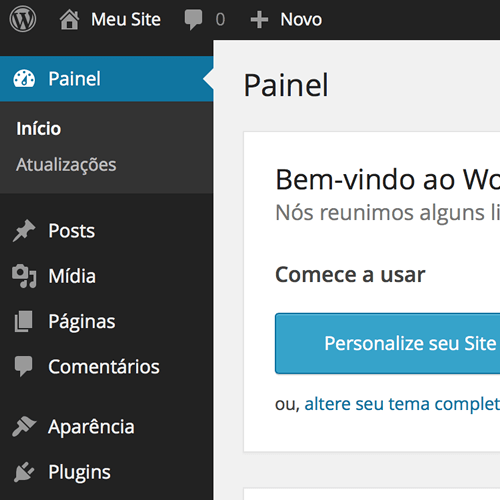
Task: Follow the altere seu tema link
Action: 402,404
